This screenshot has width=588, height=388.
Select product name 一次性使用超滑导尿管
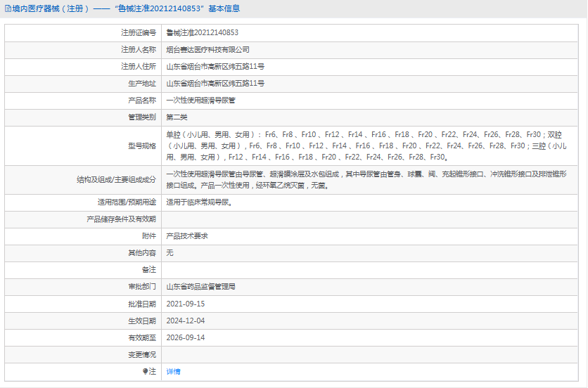point(201,100)
